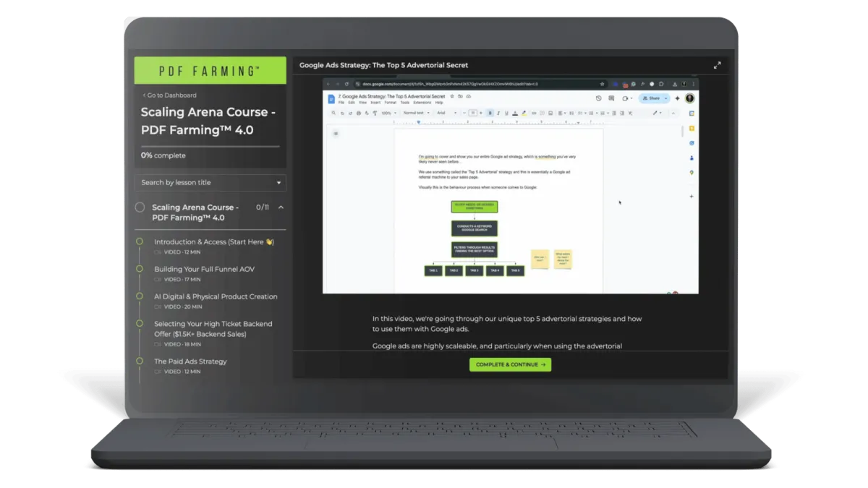The height and width of the screenshot is (488, 868).
Task: Star the Google Doc title
Action: (452, 96)
